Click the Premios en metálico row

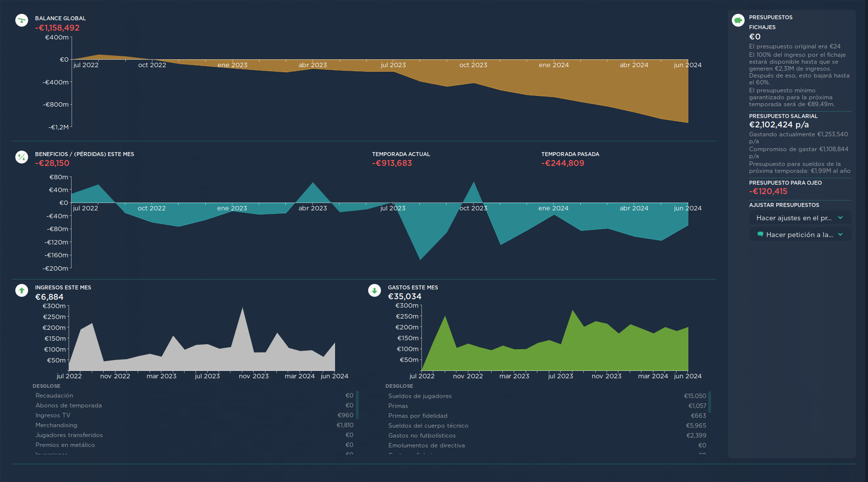[194, 445]
